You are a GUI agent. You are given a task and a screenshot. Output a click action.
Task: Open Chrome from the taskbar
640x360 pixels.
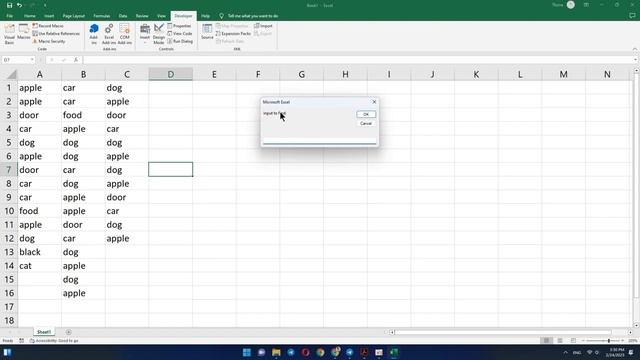pos(320,352)
